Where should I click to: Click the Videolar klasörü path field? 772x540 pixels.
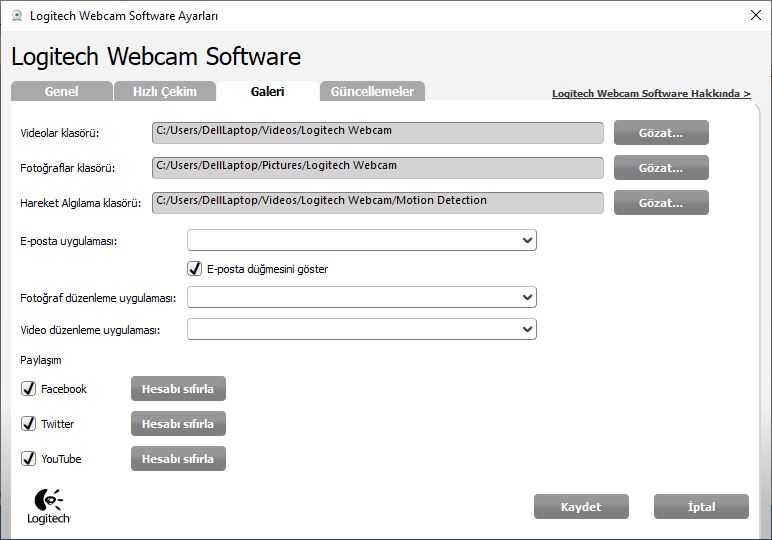(378, 133)
